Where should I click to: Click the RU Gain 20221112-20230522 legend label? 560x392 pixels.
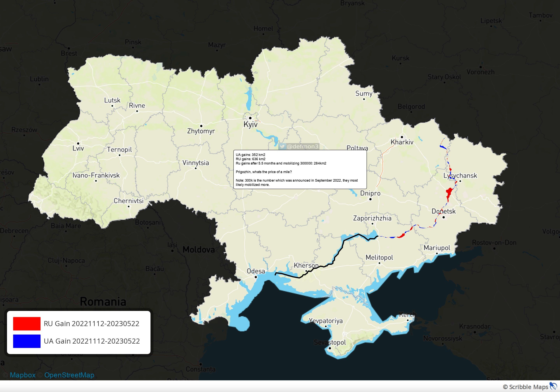(91, 323)
